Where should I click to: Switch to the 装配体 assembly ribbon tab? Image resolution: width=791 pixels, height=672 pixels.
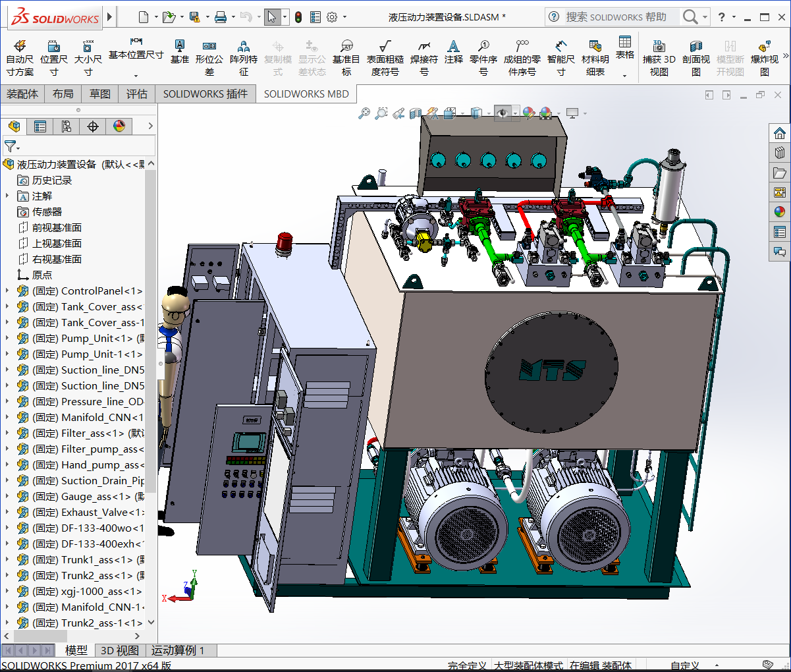tap(22, 94)
